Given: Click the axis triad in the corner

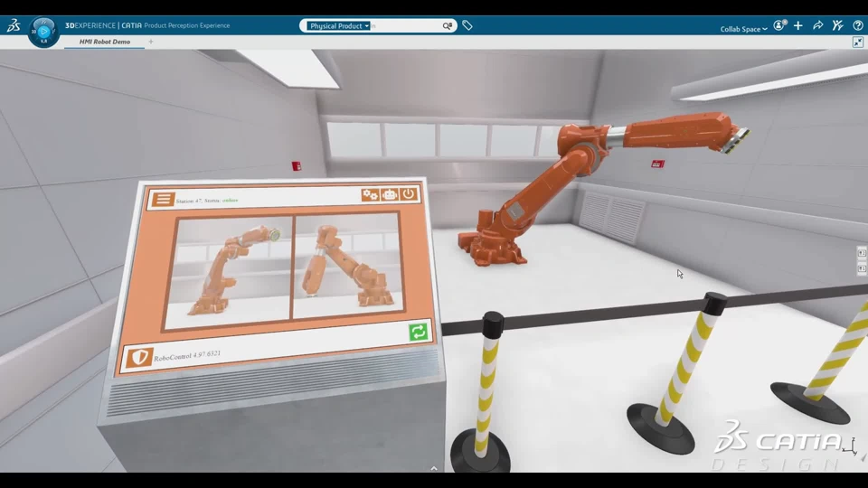Looking at the screenshot, I should [x=852, y=446].
